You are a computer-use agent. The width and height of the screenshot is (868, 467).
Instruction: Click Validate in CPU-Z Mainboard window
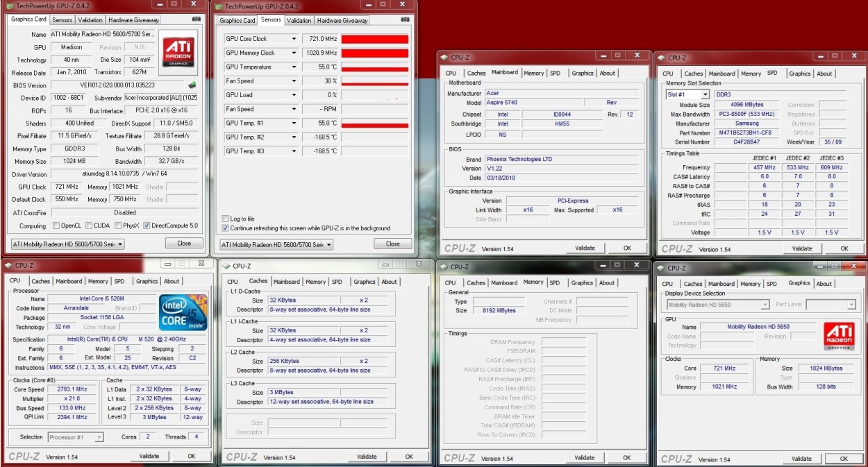(x=585, y=248)
